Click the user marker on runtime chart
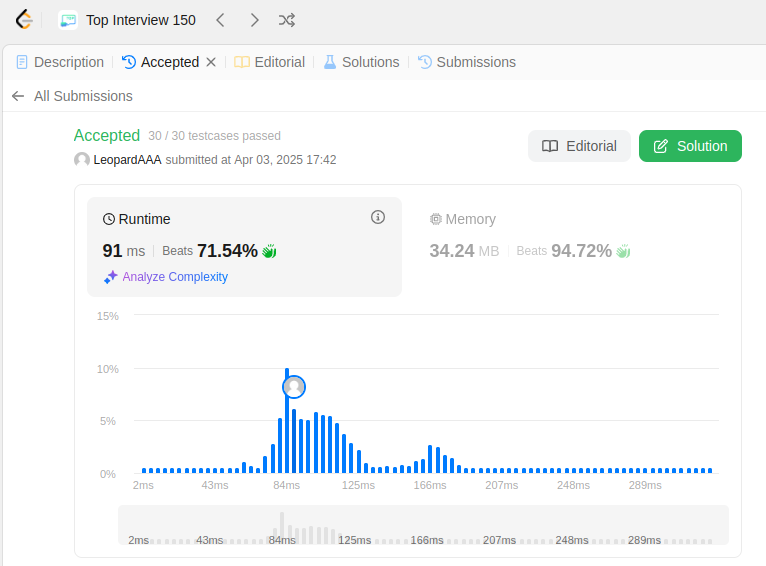766x566 pixels. tap(294, 387)
